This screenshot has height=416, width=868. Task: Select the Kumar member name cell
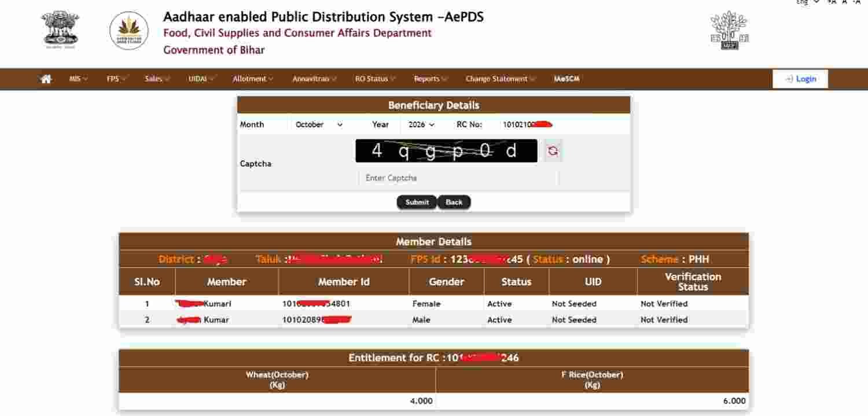[227, 320]
